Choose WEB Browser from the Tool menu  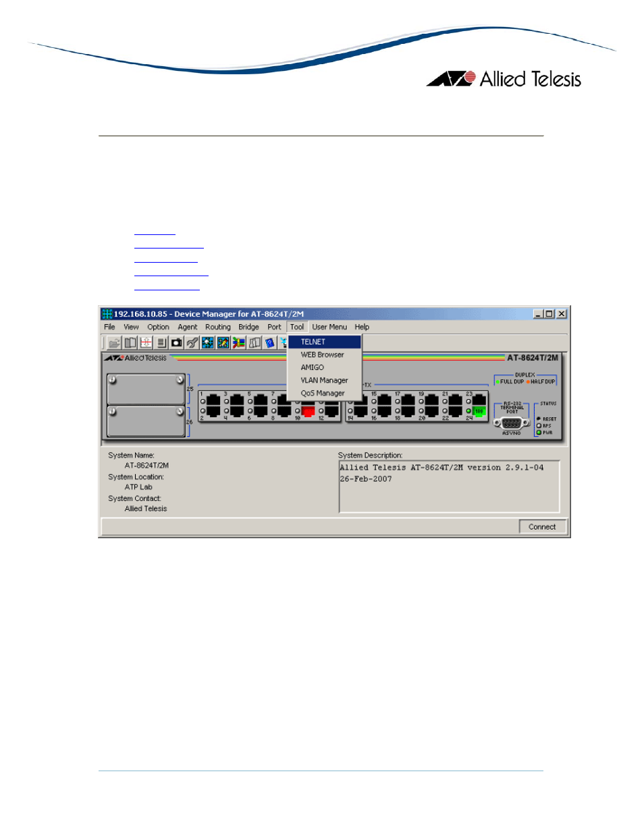[x=325, y=355]
